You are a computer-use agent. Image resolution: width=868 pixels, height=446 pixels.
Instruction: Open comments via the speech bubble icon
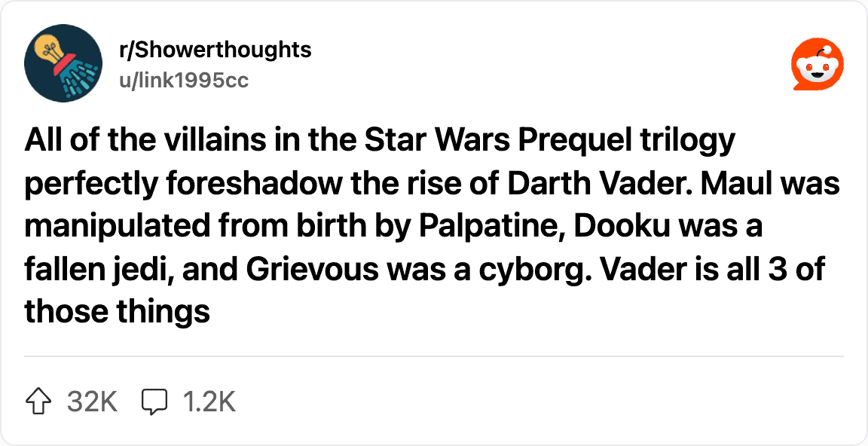(154, 402)
